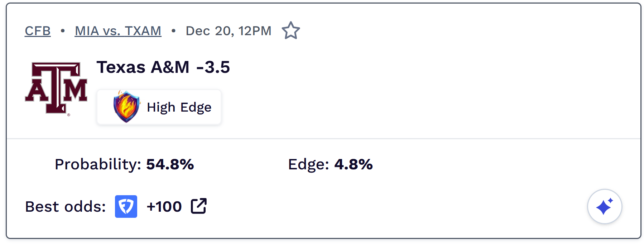
Task: Click the flame shield icon
Action: pos(126,107)
